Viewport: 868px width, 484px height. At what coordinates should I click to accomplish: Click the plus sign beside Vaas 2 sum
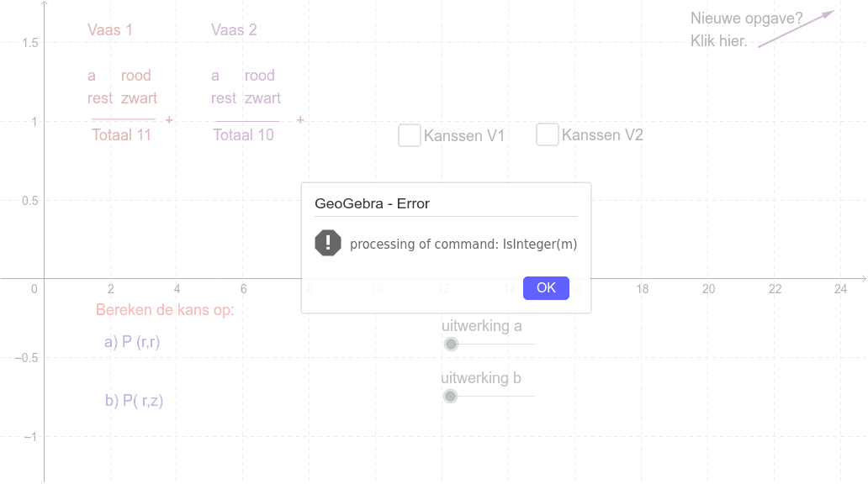tap(300, 120)
